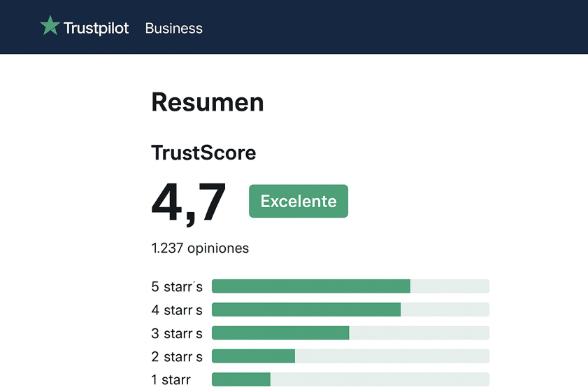Open the Business link in header
This screenshot has height=392, width=588.
click(173, 28)
